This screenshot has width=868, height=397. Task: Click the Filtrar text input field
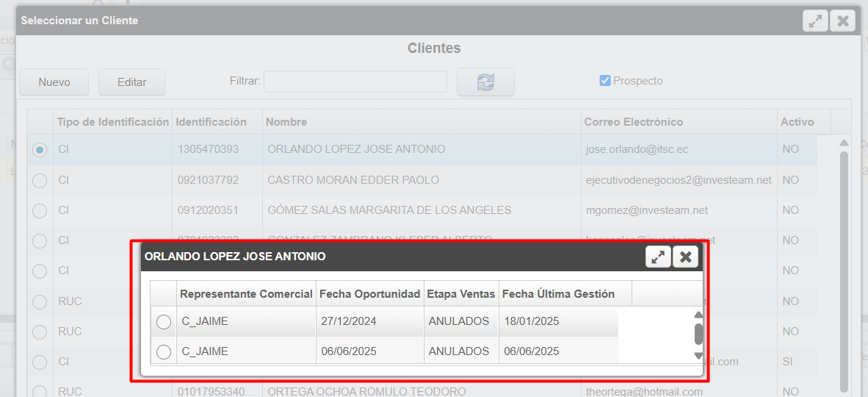(355, 82)
